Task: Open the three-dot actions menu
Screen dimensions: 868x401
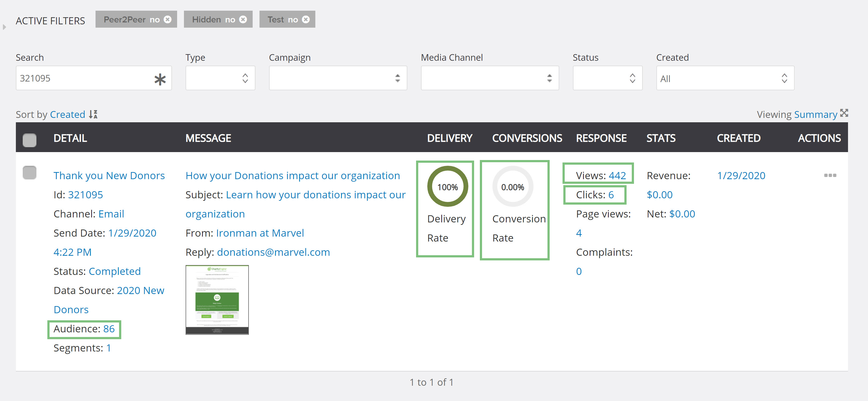Action: (x=830, y=175)
